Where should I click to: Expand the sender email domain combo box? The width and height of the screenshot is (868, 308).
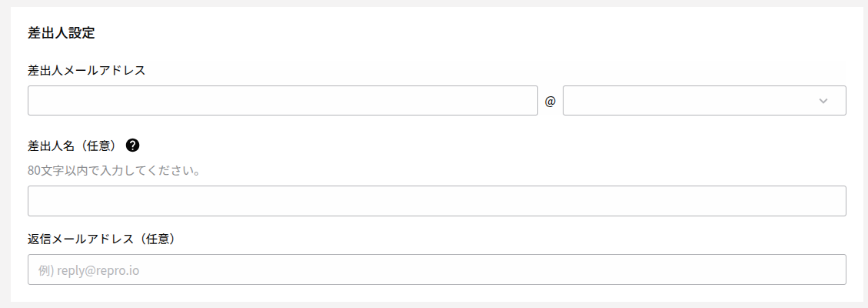coord(704,100)
